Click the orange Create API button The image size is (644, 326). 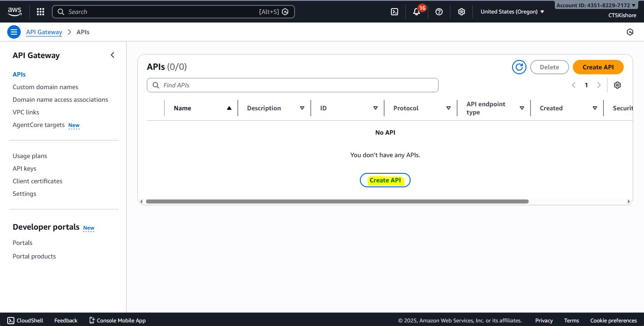pyautogui.click(x=598, y=67)
